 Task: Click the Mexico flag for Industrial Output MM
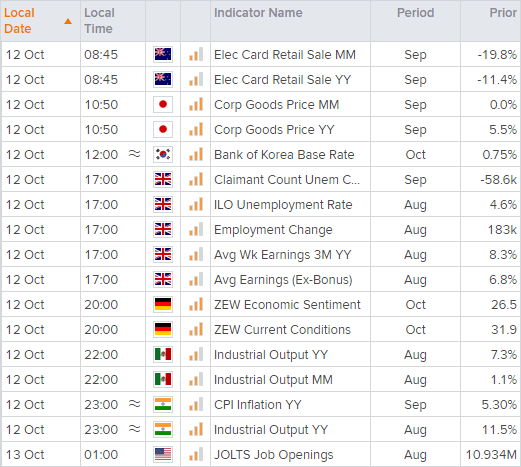163,379
